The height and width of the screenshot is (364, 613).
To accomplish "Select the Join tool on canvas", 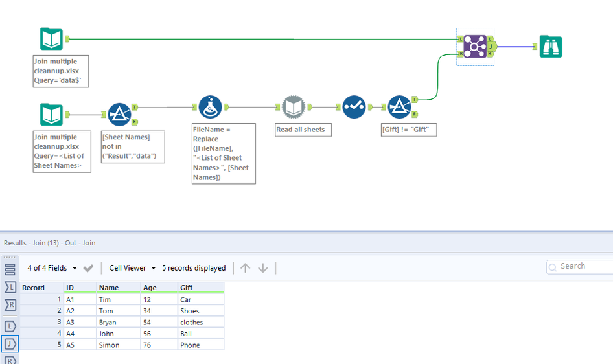I will 475,47.
